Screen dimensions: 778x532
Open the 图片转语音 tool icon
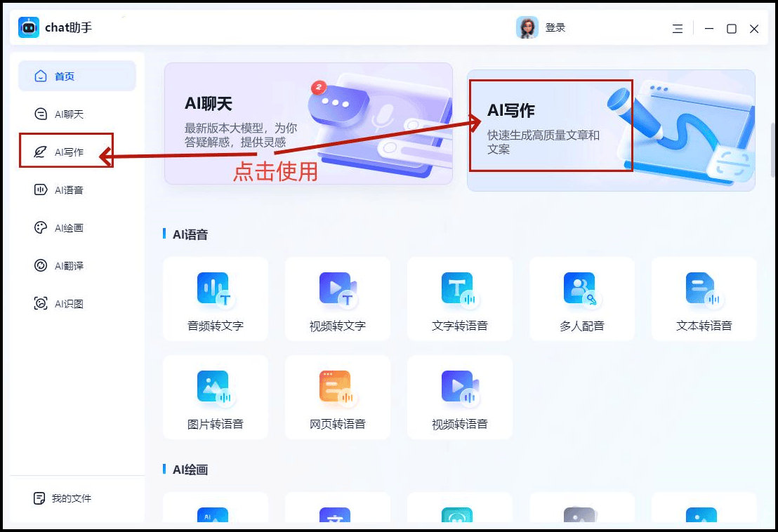click(x=214, y=387)
